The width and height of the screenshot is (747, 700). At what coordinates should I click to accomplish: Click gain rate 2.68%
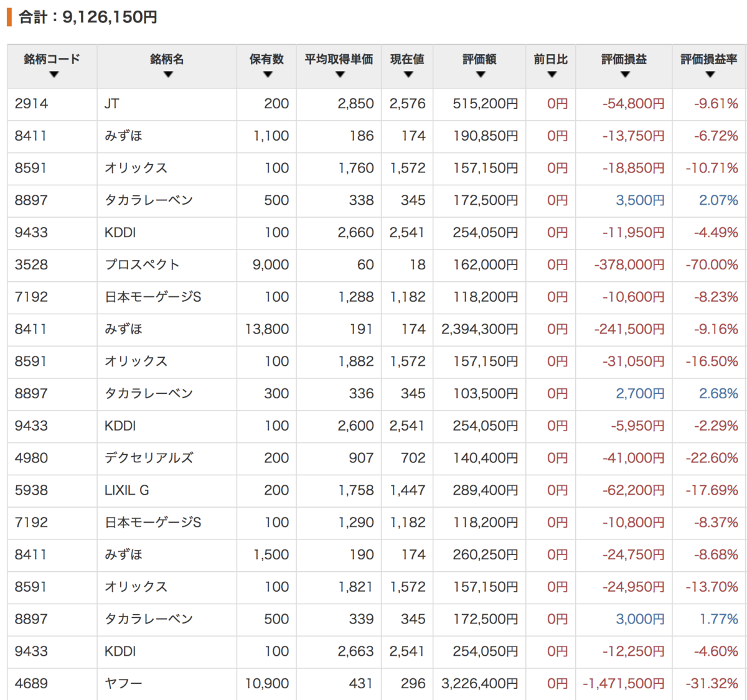718,394
